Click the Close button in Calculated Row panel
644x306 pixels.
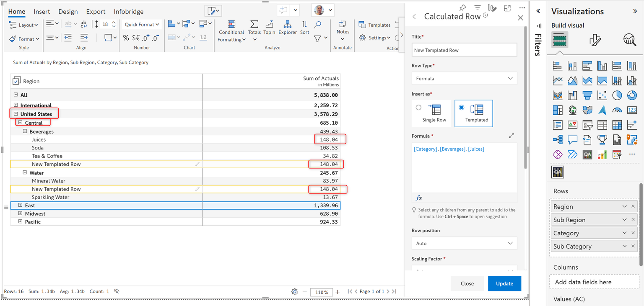[467, 283]
